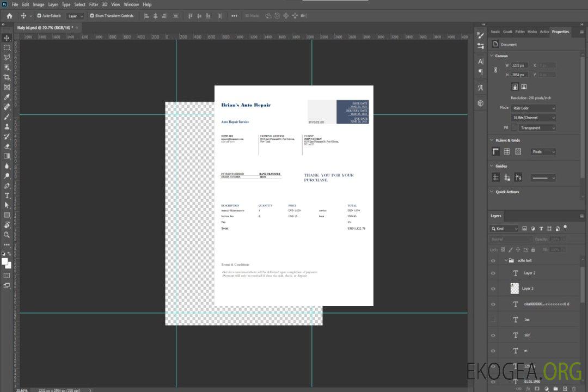Image resolution: width=588 pixels, height=392 pixels.
Task: Open the RGB Color mode dropdown
Action: coord(534,108)
